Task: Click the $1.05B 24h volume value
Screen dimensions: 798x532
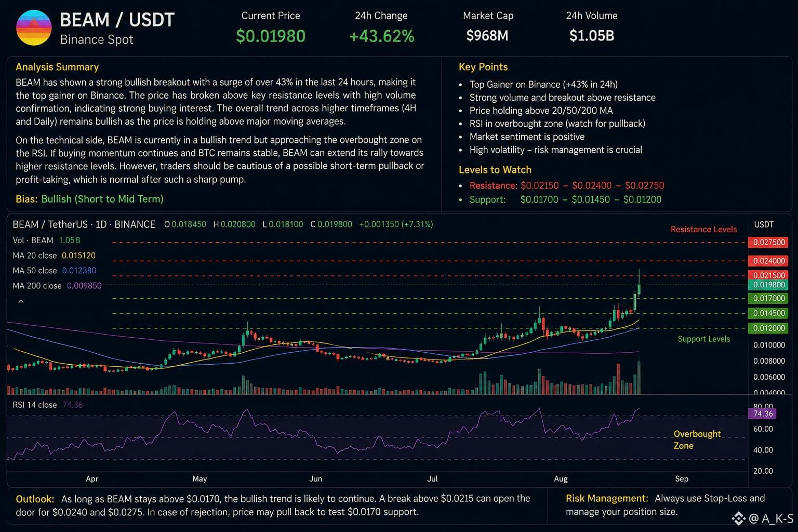Action: coord(592,35)
